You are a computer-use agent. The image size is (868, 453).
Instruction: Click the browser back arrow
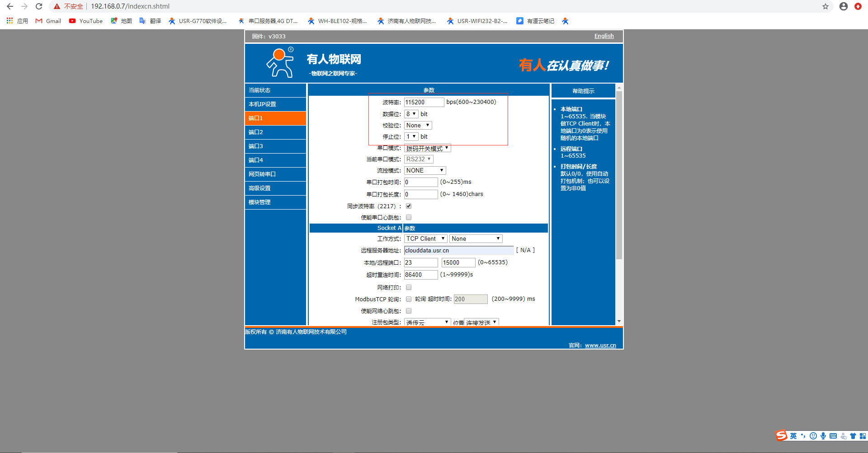click(x=10, y=6)
